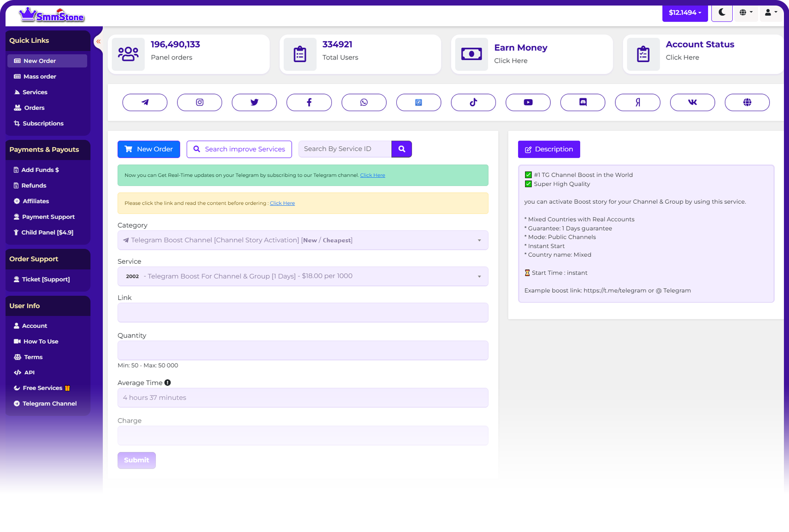Image resolution: width=789 pixels, height=532 pixels.
Task: Open the YouTube platform filter icon
Action: click(528, 102)
